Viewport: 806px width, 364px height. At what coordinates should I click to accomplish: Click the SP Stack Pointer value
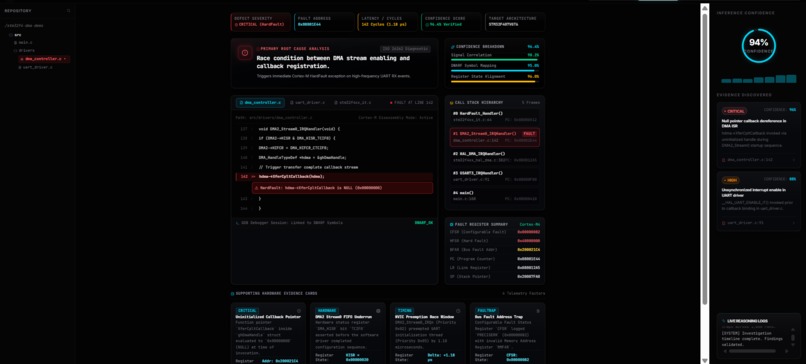click(x=528, y=277)
